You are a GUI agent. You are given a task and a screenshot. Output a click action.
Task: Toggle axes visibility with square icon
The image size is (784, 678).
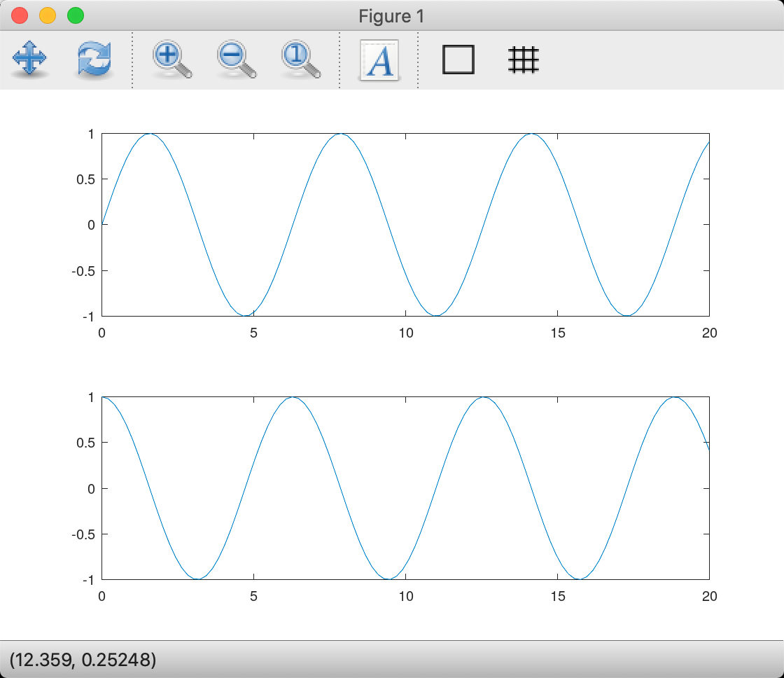point(458,60)
